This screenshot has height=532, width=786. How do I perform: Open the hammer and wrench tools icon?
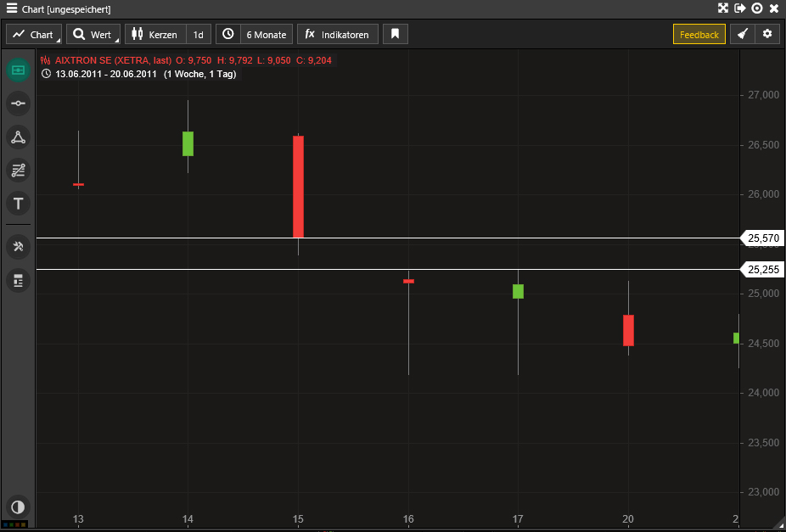pos(18,247)
